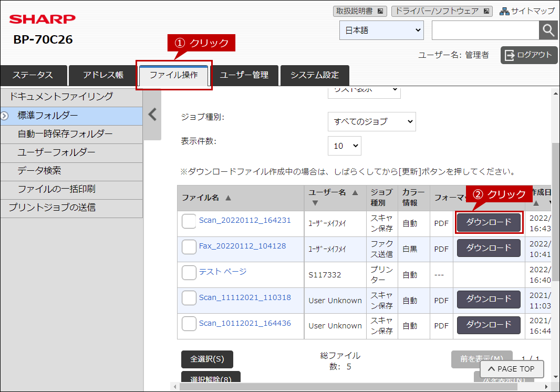Click the logout (ログアウト) button
This screenshot has width=560, height=392.
point(528,55)
